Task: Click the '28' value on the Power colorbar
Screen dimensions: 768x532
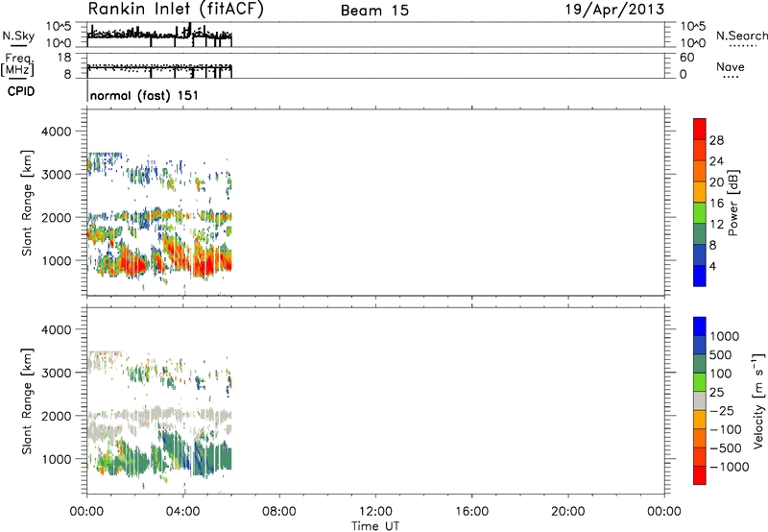Action: (716, 140)
